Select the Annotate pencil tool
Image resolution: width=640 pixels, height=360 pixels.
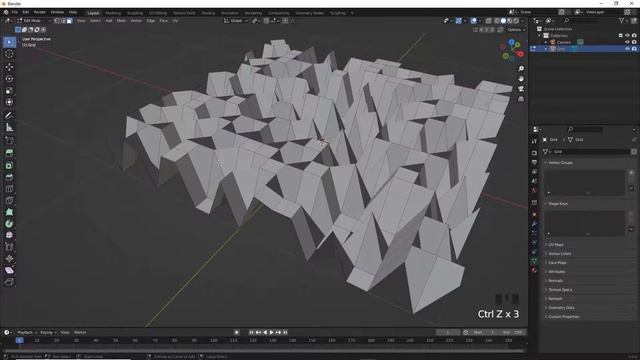tap(9, 116)
